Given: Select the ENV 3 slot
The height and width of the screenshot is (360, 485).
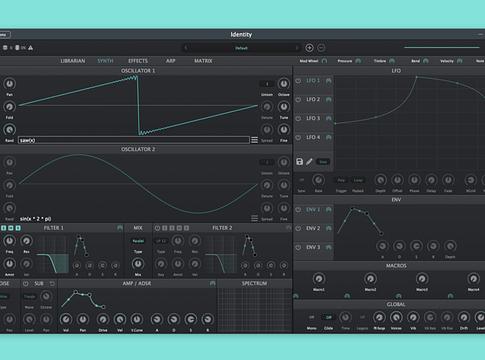Looking at the screenshot, I should [313, 247].
